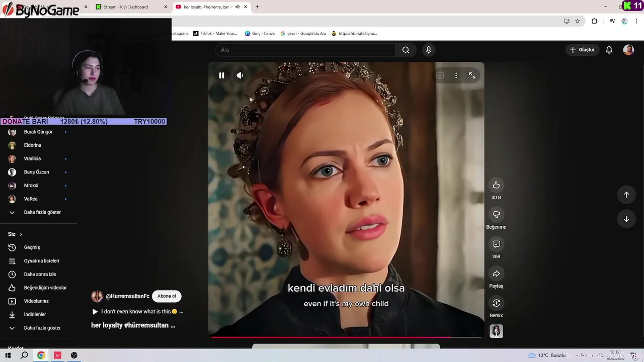Click the Chrome taskbar icon
The image size is (644, 362).
[x=41, y=355]
